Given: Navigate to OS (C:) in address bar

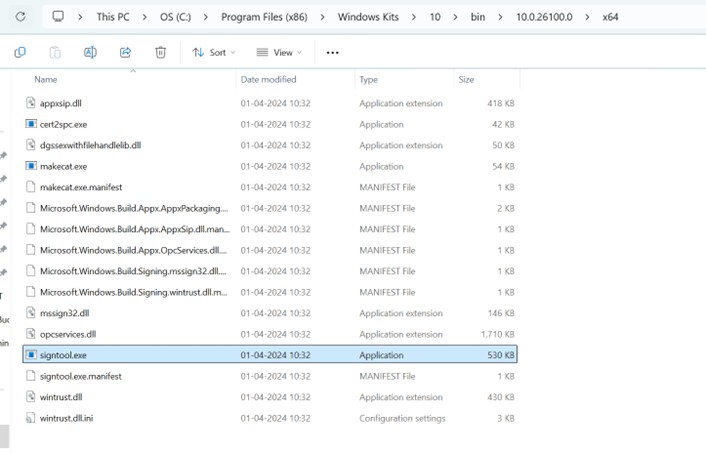Looking at the screenshot, I should [x=175, y=17].
